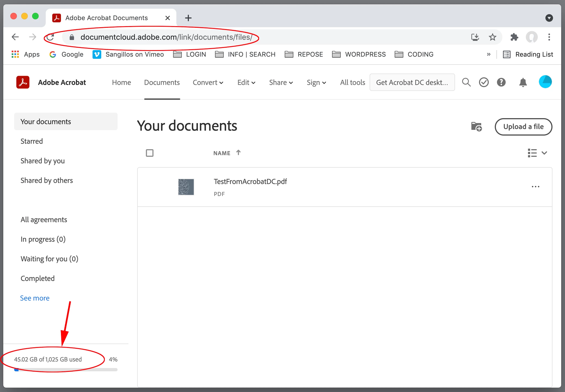Screen dimensions: 565x392
Task: Click the blue profile avatar
Action: [x=545, y=82]
